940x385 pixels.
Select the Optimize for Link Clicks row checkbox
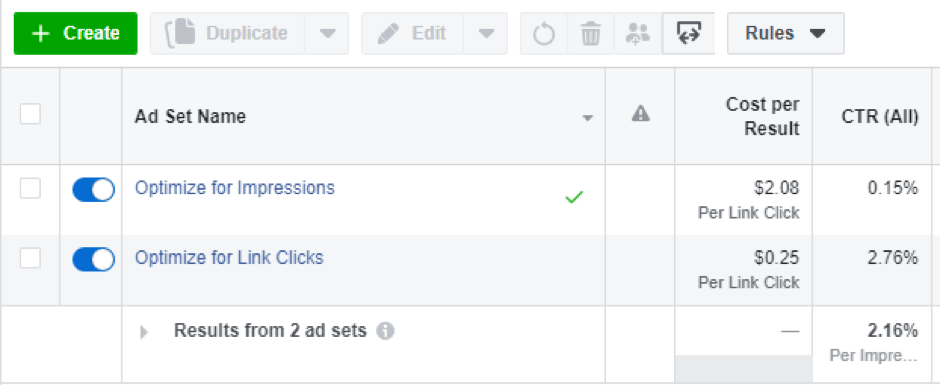click(30, 258)
